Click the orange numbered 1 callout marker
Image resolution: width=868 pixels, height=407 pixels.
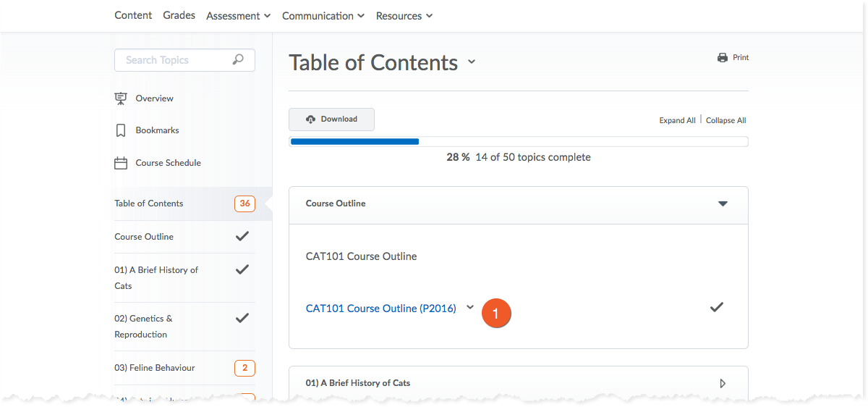[495, 313]
